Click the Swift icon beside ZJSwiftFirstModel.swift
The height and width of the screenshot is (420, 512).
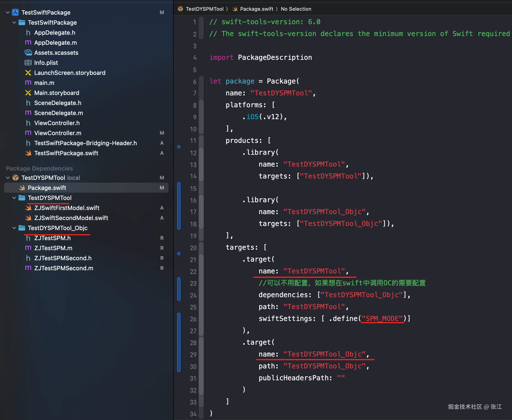coord(28,208)
